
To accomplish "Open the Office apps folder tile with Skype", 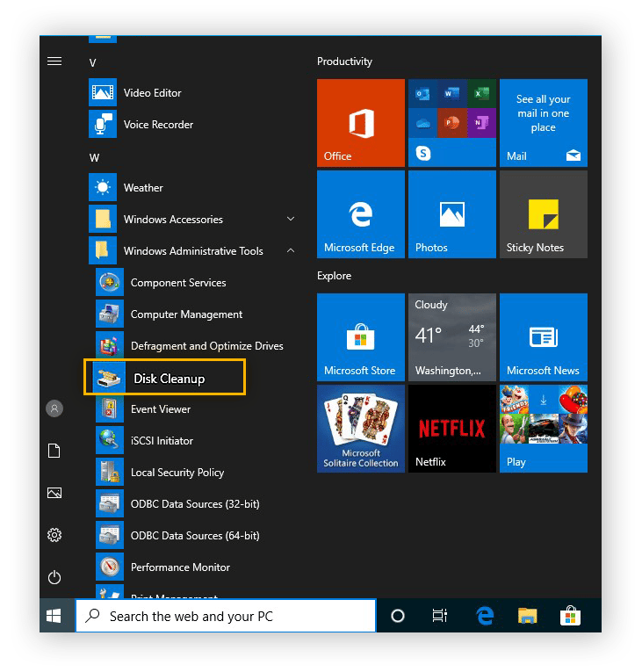I will pyautogui.click(x=452, y=123).
